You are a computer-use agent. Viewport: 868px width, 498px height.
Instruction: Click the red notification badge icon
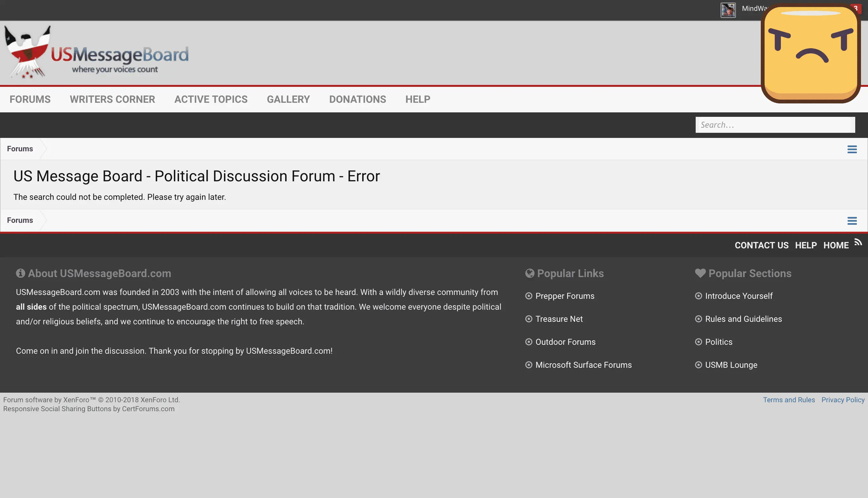click(858, 8)
